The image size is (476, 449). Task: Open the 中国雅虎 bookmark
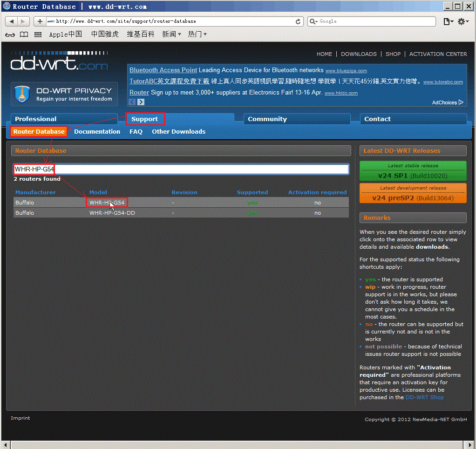[105, 34]
